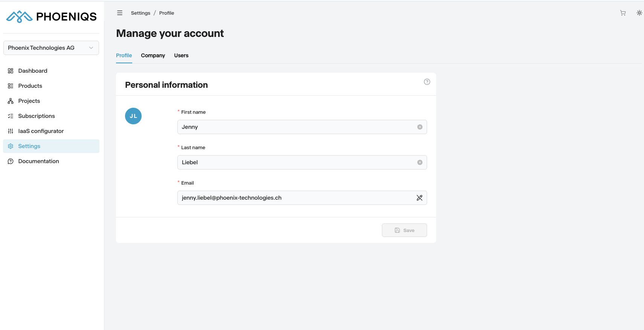Open Dashboard from the sidebar
The height and width of the screenshot is (330, 644).
33,71
